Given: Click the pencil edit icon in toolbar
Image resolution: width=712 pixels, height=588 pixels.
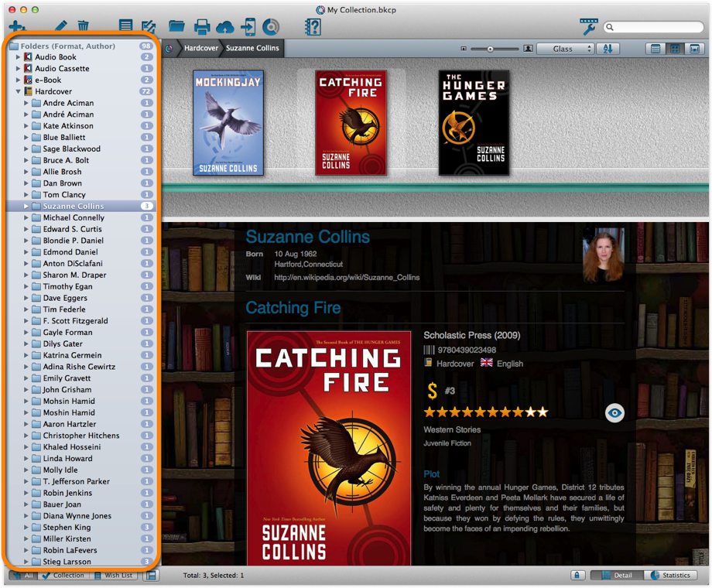Looking at the screenshot, I should point(60,26).
